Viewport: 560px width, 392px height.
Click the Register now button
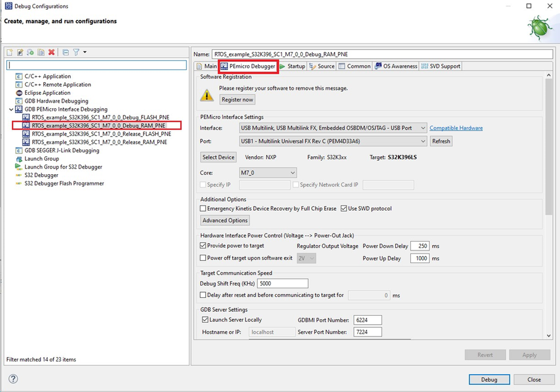(237, 100)
